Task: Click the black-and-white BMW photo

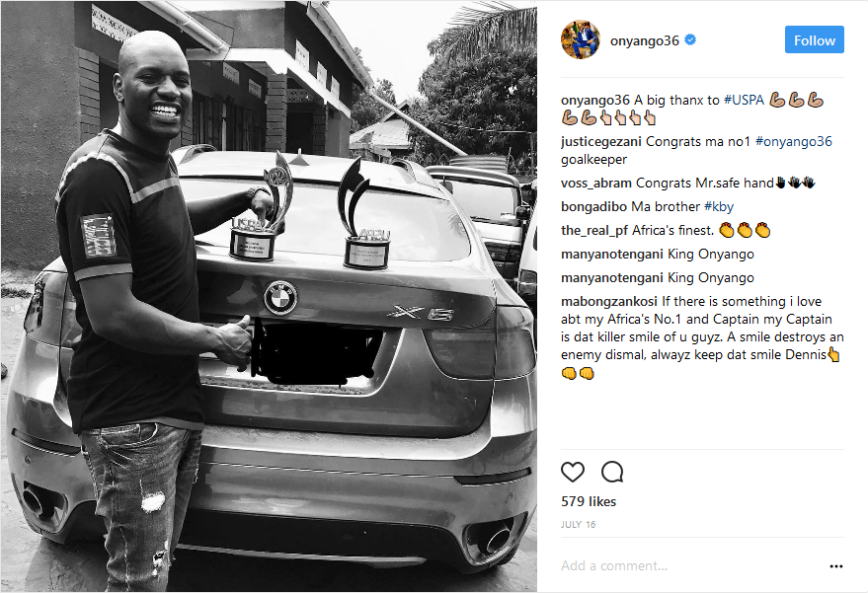Action: (x=269, y=296)
